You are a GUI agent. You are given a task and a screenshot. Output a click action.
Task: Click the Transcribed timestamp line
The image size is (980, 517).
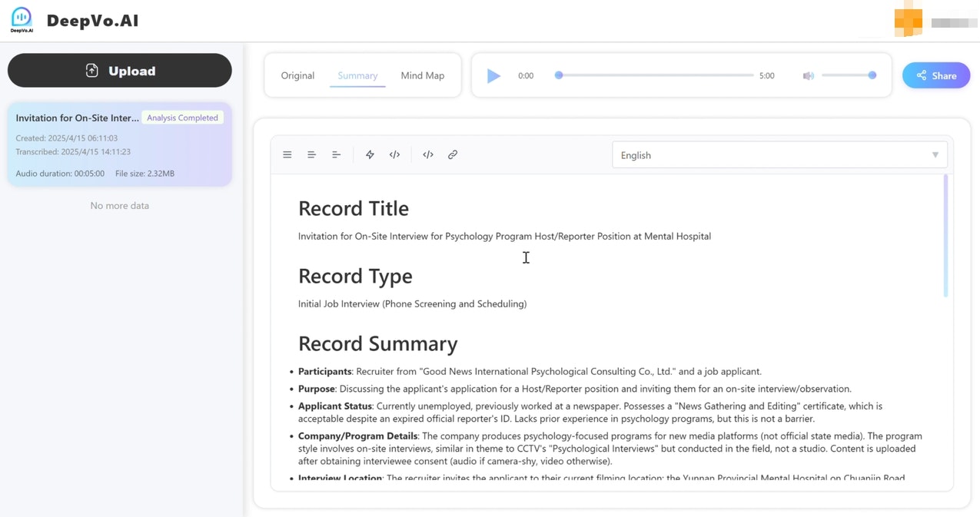coord(73,152)
